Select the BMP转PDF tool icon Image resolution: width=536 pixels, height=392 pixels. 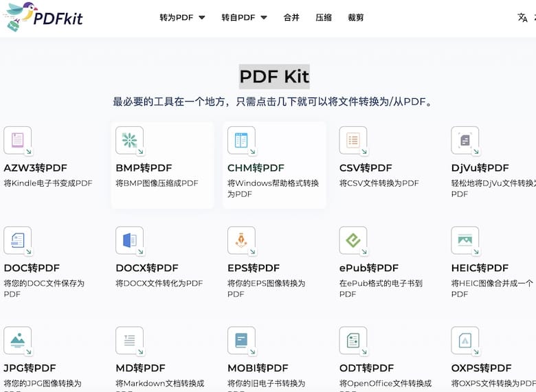point(130,141)
